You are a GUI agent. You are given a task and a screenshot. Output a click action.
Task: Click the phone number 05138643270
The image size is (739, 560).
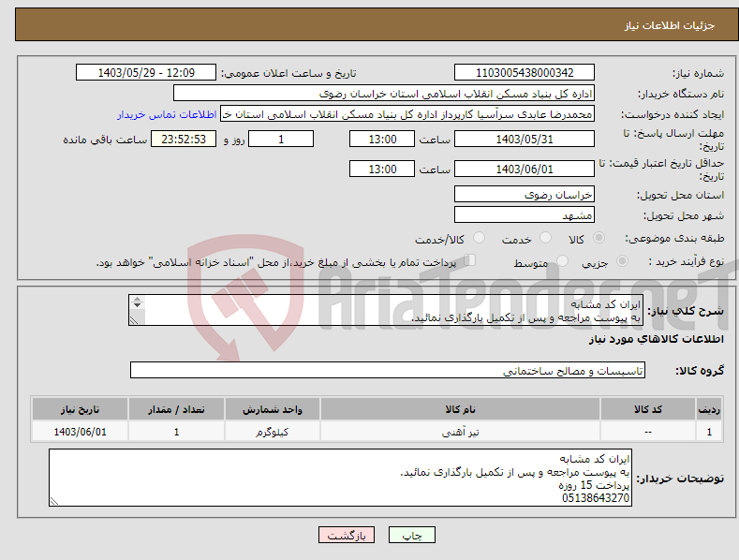pos(596,498)
